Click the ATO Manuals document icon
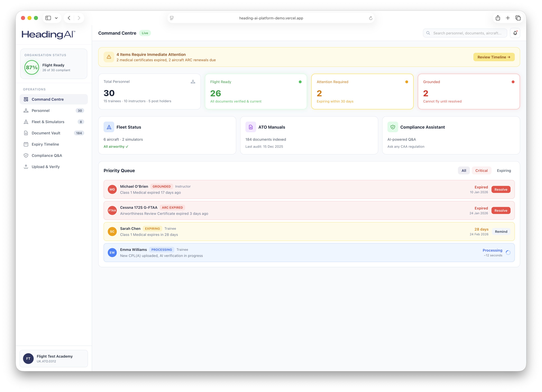Viewport: 542px width, 392px height. (x=251, y=127)
